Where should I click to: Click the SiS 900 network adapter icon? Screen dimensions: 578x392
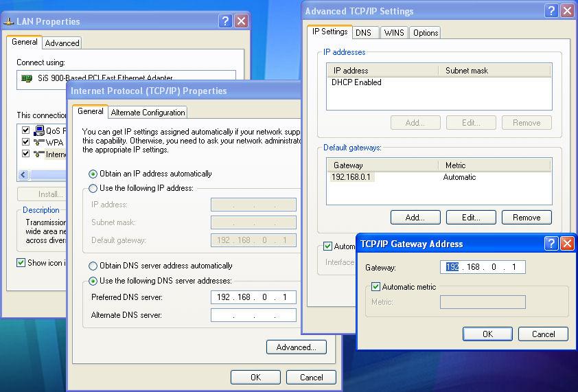(x=27, y=78)
